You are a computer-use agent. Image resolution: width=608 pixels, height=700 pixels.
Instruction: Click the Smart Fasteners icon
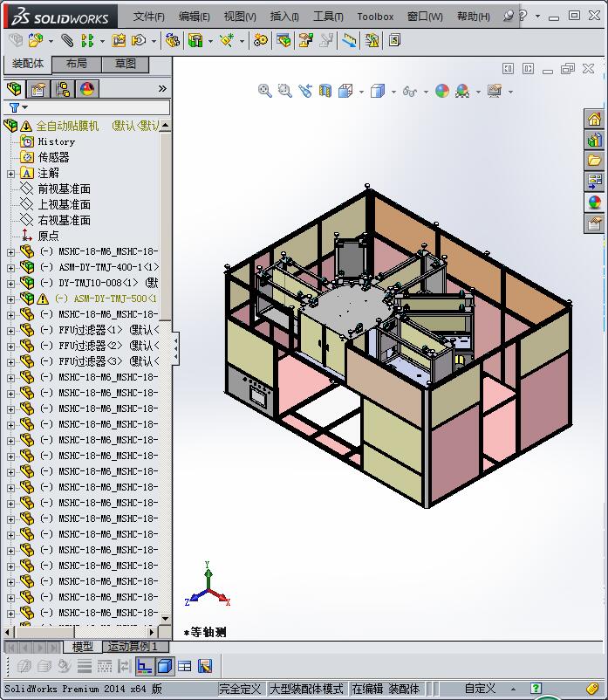click(119, 41)
